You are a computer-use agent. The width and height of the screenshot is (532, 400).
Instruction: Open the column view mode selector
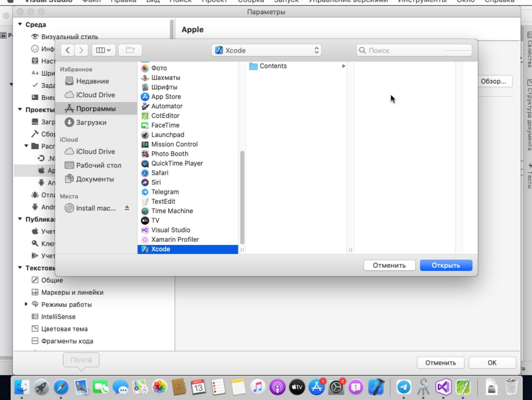point(103,50)
